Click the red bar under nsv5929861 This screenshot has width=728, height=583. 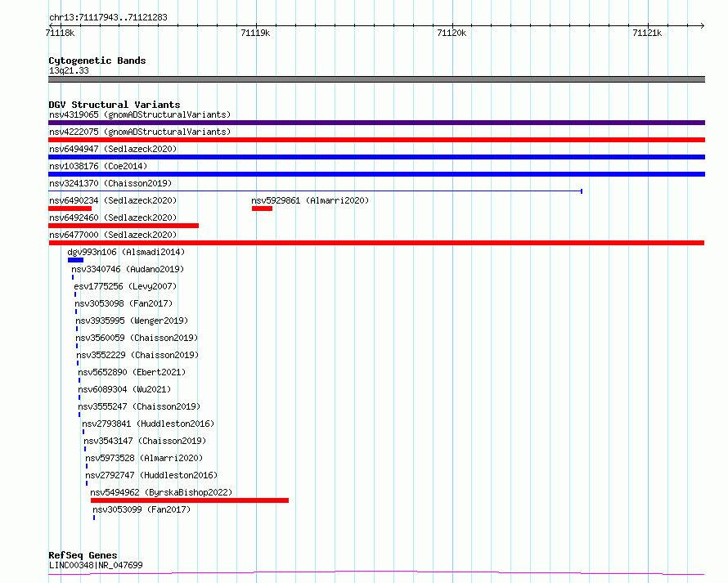tap(262, 209)
